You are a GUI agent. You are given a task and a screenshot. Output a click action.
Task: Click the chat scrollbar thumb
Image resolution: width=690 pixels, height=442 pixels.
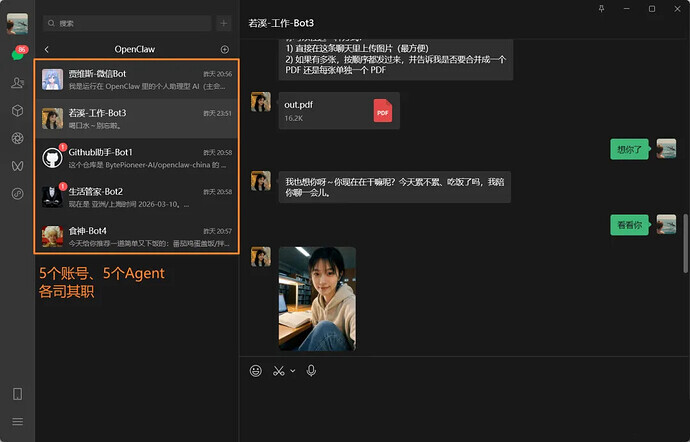tap(686, 243)
